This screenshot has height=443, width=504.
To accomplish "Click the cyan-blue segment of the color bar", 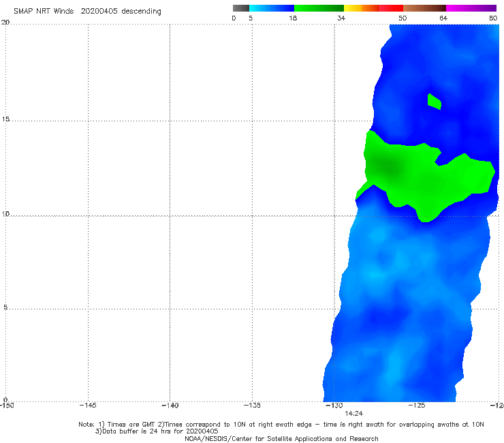I will point(272,8).
